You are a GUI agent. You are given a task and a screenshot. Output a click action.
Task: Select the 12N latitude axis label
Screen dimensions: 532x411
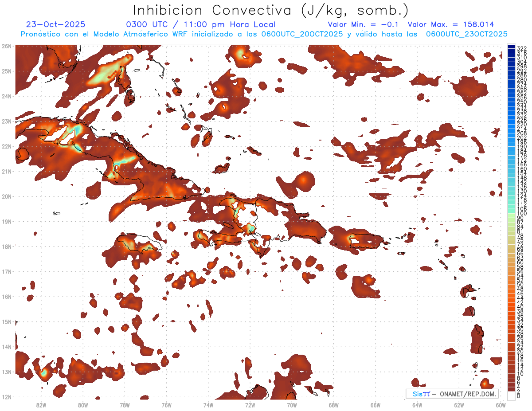click(x=7, y=397)
